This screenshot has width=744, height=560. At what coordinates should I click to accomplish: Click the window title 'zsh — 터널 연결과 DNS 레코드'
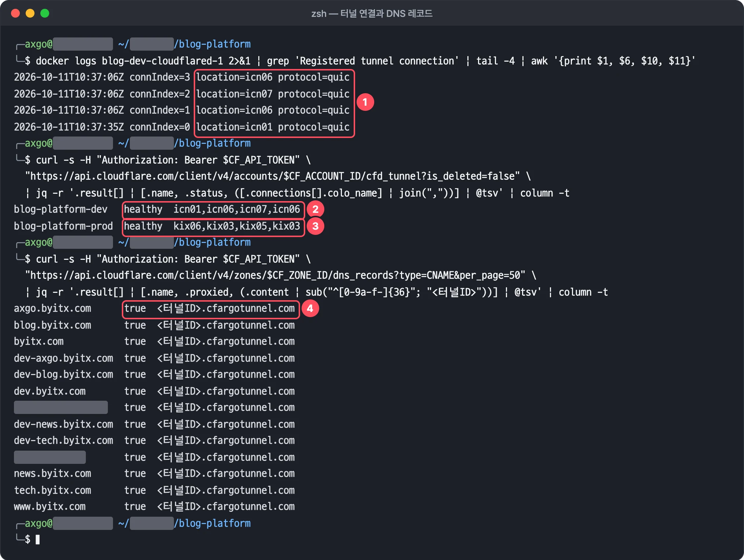pyautogui.click(x=372, y=14)
